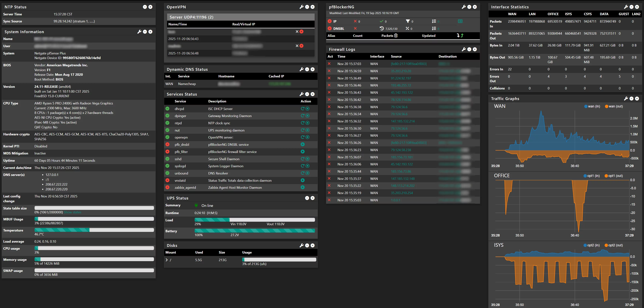This screenshot has height=308, width=644.
Task: Toggle the opt2 (in) series on ISYS graph
Action: [x=591, y=245]
